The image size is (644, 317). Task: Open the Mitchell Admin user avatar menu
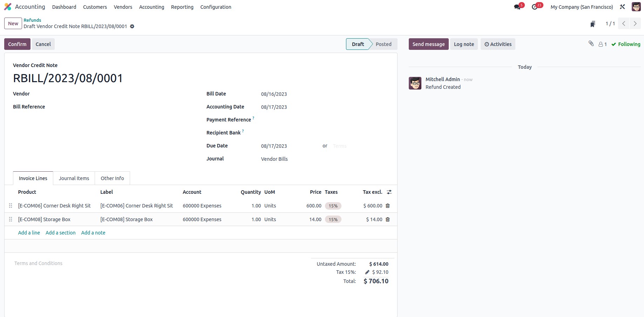pyautogui.click(x=636, y=7)
